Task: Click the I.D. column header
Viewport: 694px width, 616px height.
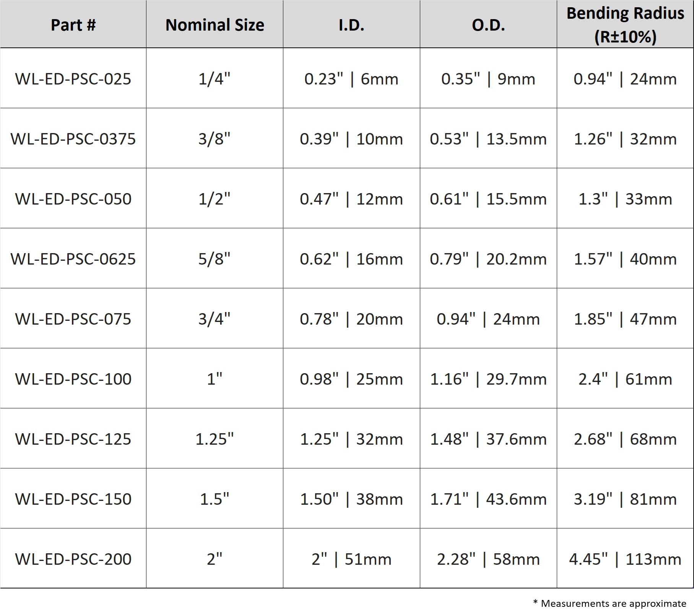Action: pos(351,25)
